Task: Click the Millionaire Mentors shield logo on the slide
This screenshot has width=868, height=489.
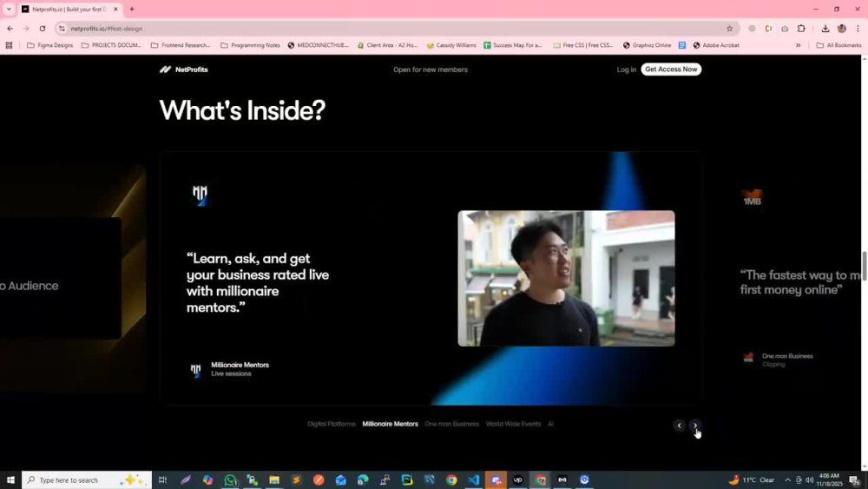Action: point(200,195)
